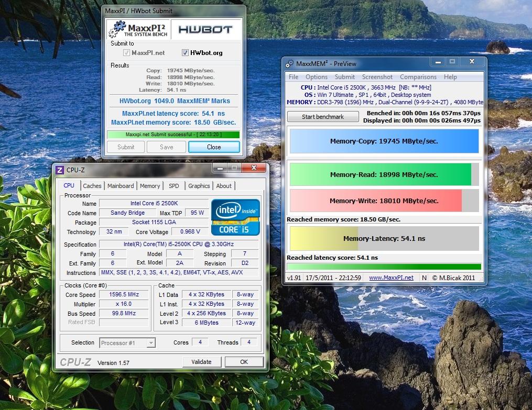
Task: Switch to the Mainboard tab in CPU-Z
Action: [121, 186]
